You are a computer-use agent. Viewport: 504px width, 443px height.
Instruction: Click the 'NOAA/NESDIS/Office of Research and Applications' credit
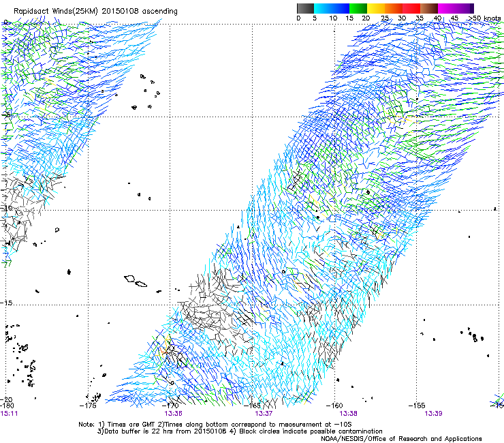401,439
